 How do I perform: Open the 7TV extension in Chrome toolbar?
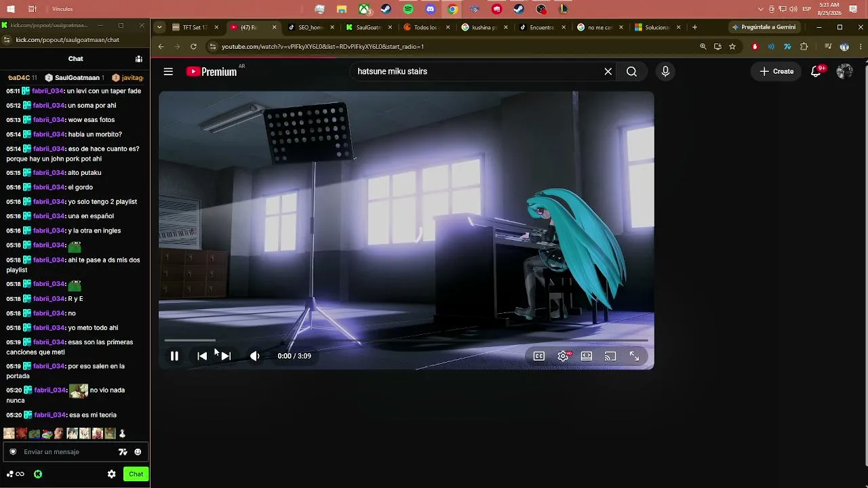click(787, 46)
